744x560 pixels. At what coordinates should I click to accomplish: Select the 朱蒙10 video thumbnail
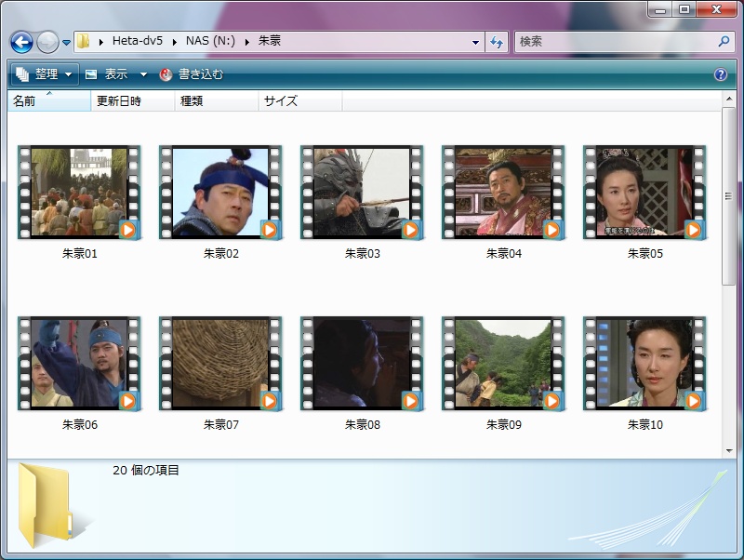(x=644, y=363)
